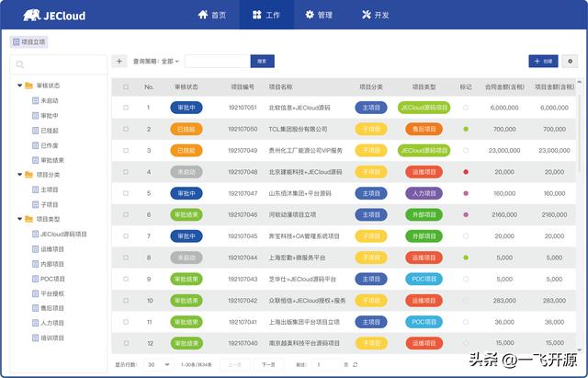Click project number 192107046
This screenshot has width=588, height=378.
click(x=243, y=214)
